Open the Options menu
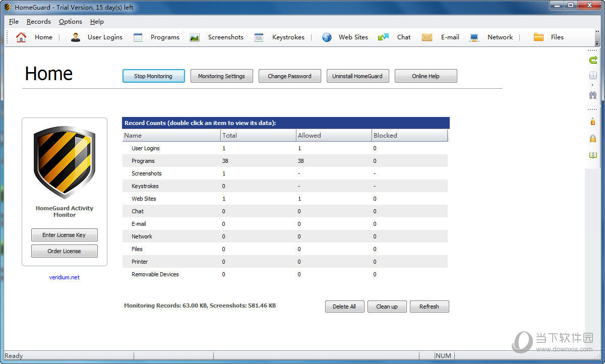 tap(70, 22)
